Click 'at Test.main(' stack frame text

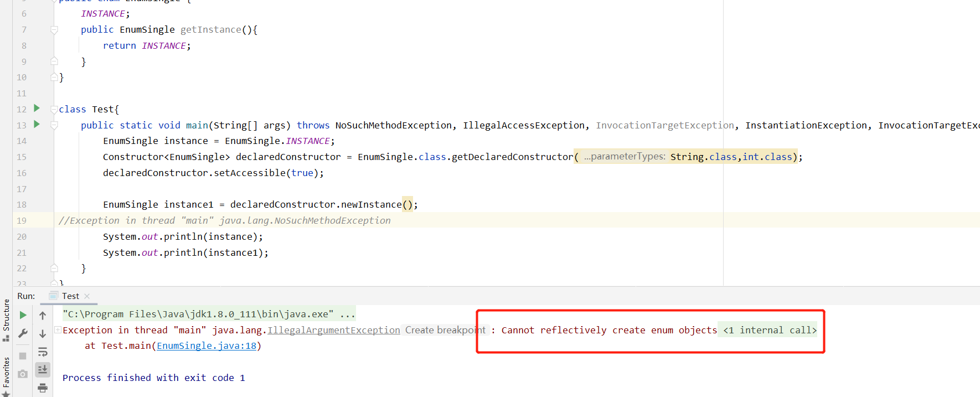(121, 346)
